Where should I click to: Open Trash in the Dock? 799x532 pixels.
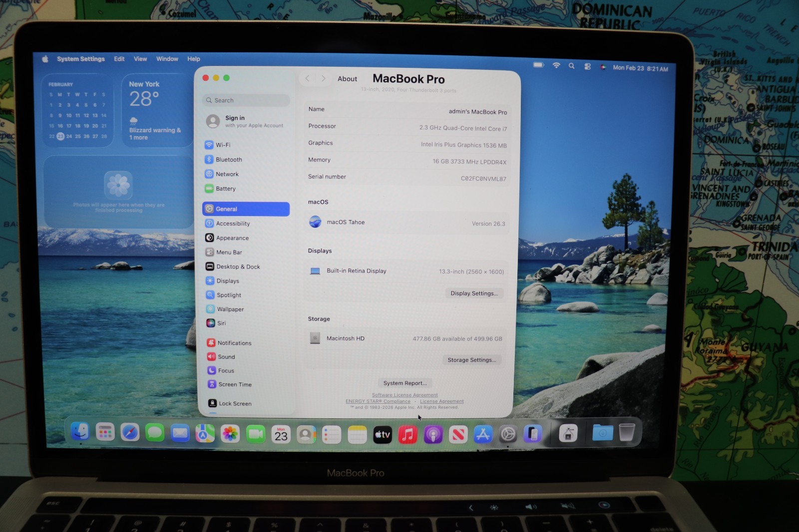click(x=627, y=432)
